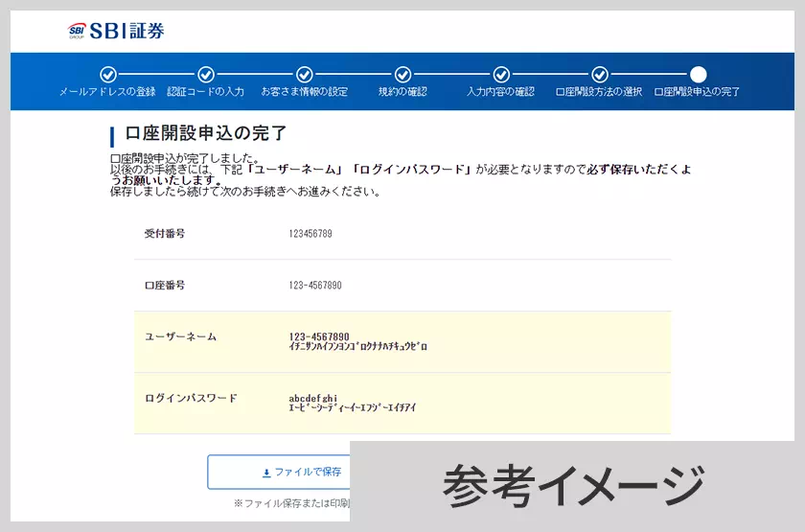
Task: Click the checkmark circle above 入力内容の確認
Action: 501,75
